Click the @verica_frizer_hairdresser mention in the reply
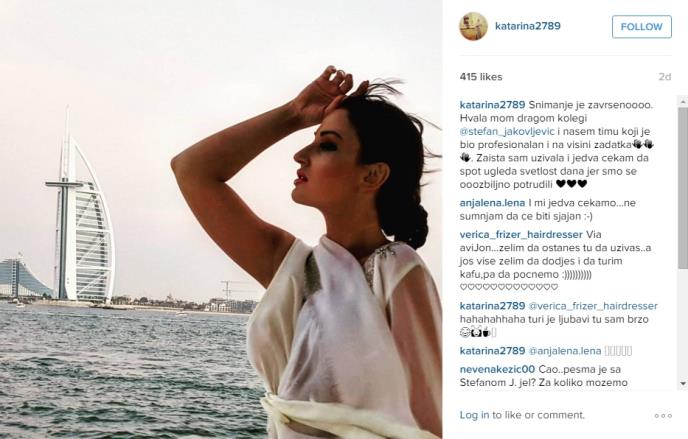The height and width of the screenshot is (439, 688). tap(593, 306)
